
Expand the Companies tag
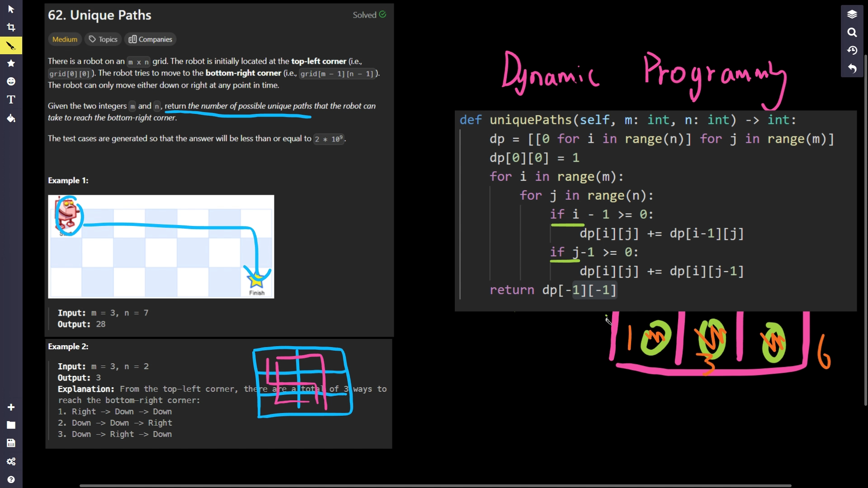[x=151, y=39]
